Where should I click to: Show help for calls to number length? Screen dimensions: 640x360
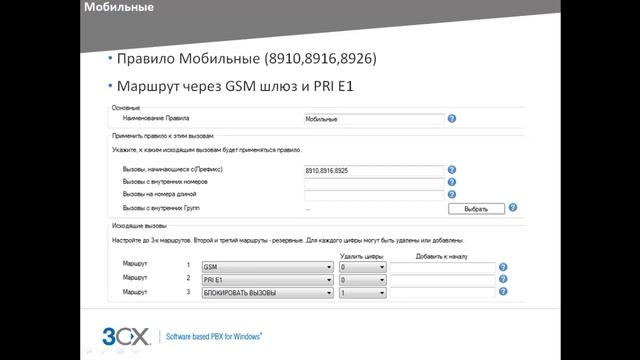(451, 194)
